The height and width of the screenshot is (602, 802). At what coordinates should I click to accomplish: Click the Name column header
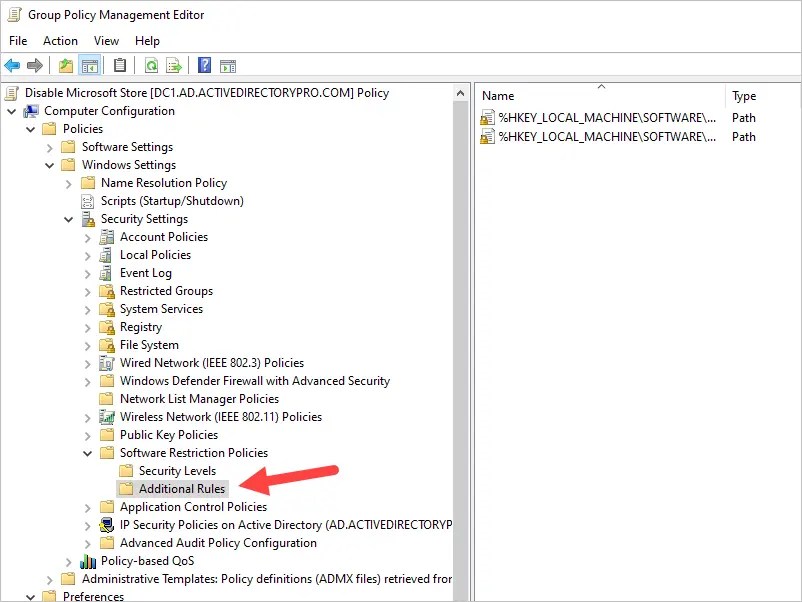coord(497,96)
